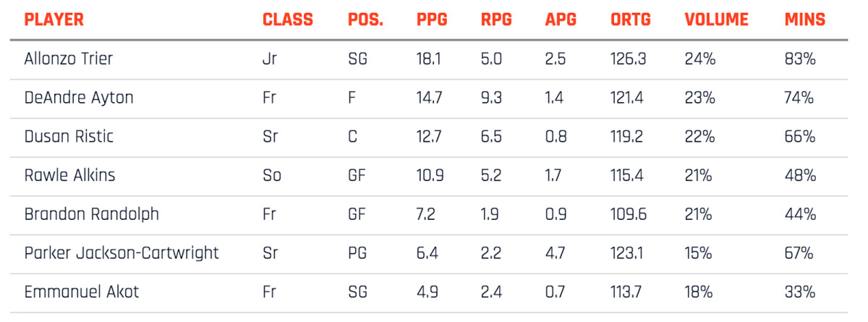This screenshot has height=322, width=868.
Task: Click the PLAYER column header
Action: coord(54,20)
